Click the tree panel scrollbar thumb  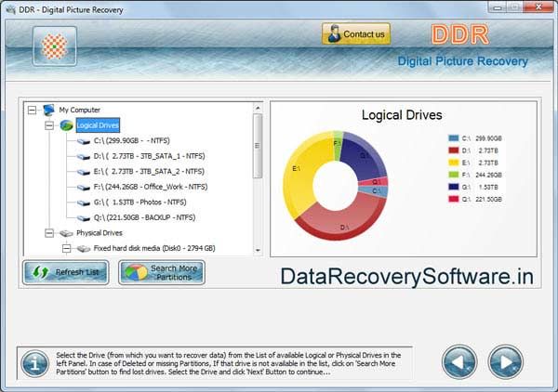pyautogui.click(x=258, y=146)
